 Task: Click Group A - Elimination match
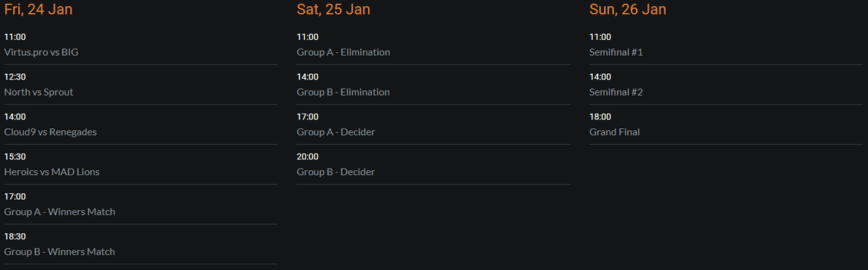coord(344,52)
